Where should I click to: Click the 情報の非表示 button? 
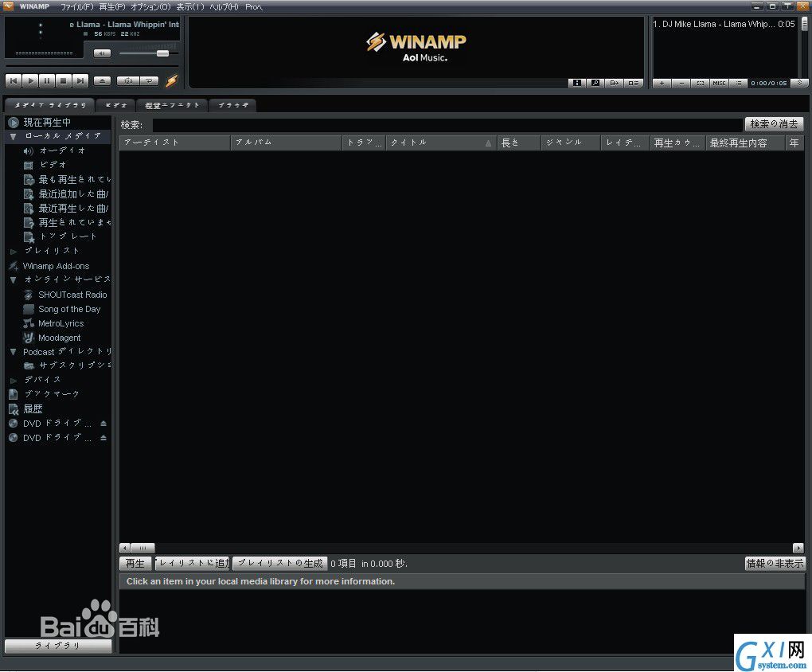point(775,563)
